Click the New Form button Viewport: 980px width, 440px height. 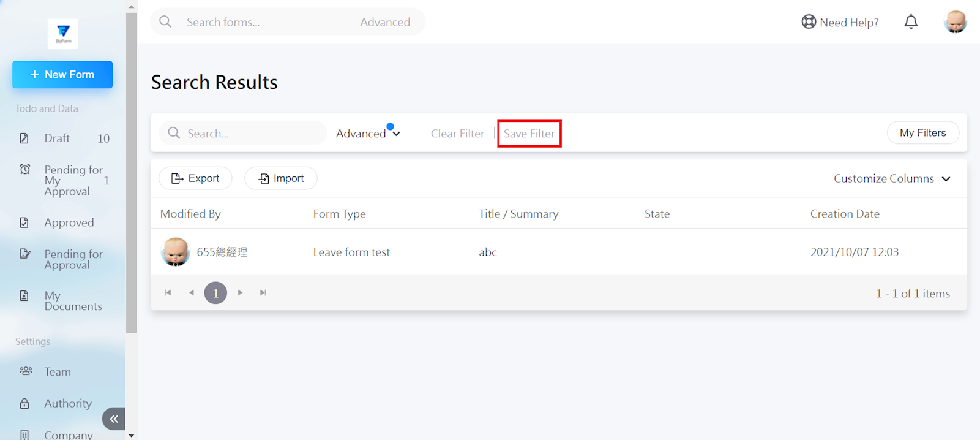pyautogui.click(x=62, y=75)
